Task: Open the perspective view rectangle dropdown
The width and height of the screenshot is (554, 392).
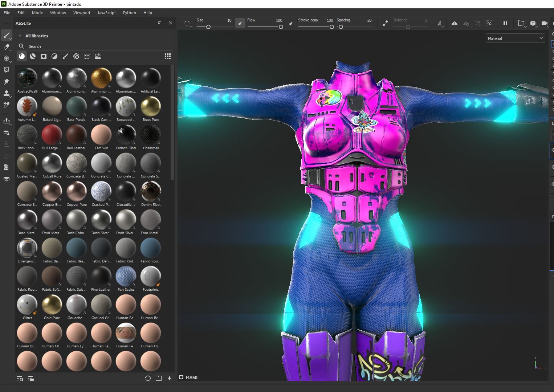Action: [x=522, y=24]
